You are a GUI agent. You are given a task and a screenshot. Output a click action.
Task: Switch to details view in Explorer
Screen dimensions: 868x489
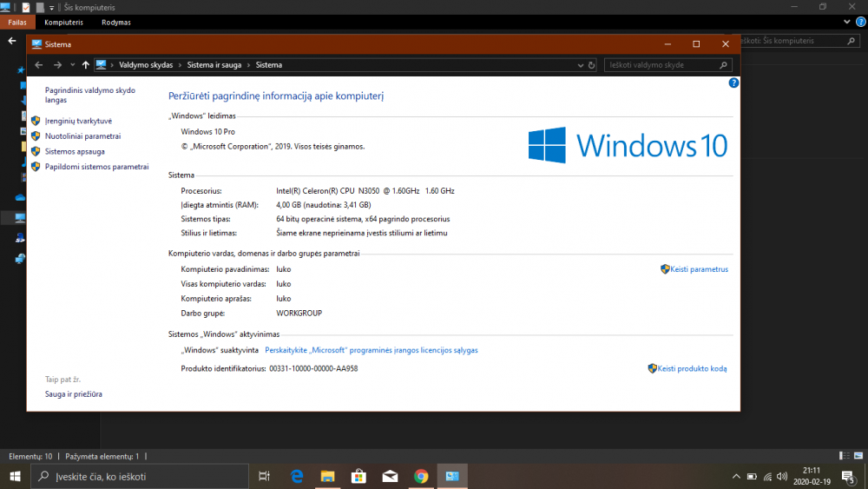point(845,456)
